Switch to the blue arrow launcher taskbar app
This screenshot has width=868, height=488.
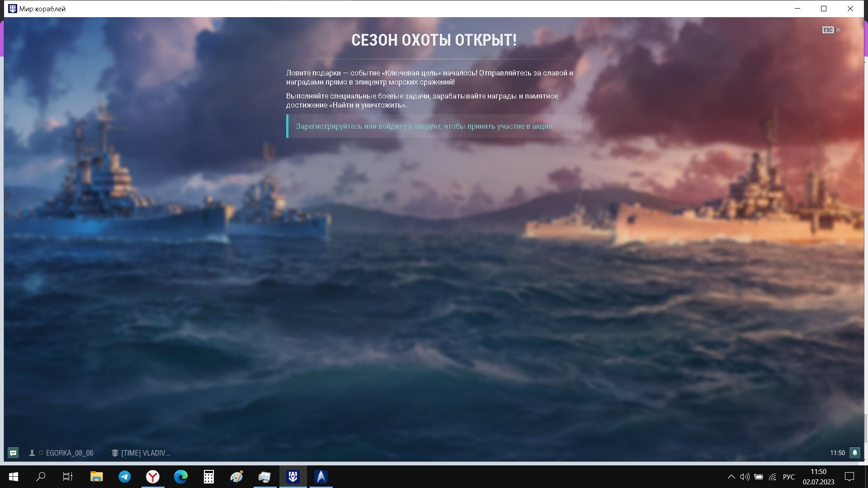coord(321,477)
